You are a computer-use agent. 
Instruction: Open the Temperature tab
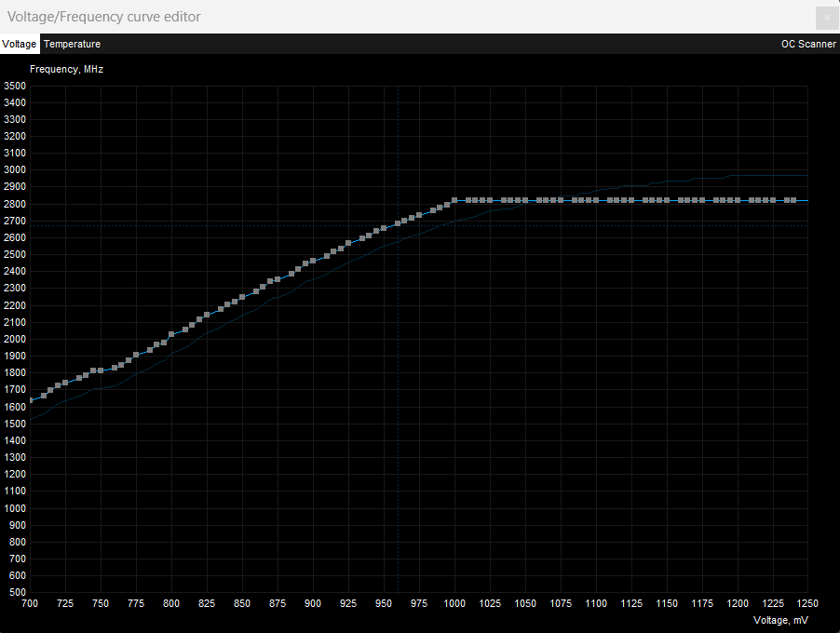72,44
